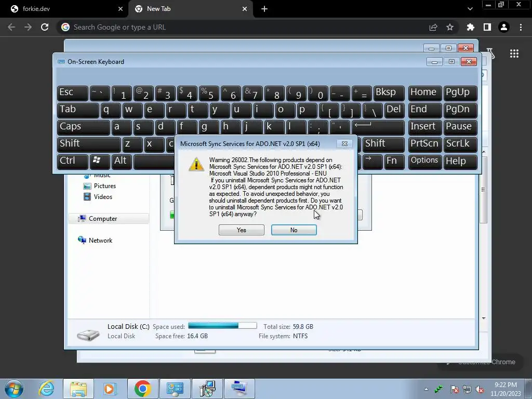The height and width of the screenshot is (399, 532).
Task: Open Chrome extensions puzzle icon
Action: pos(470,27)
